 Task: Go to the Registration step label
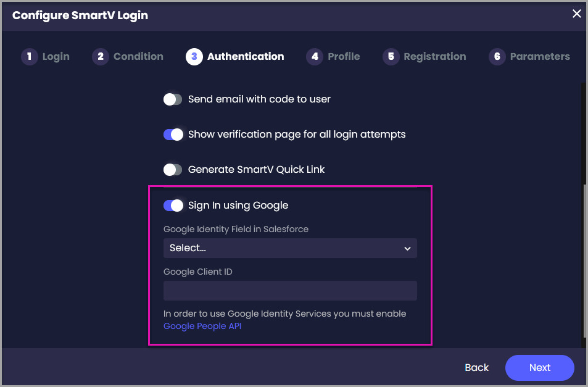pos(435,57)
